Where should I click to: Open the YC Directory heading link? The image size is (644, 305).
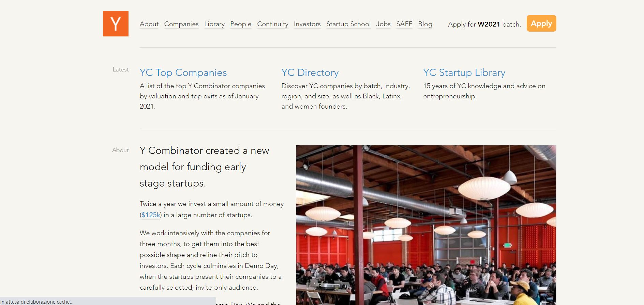(310, 73)
